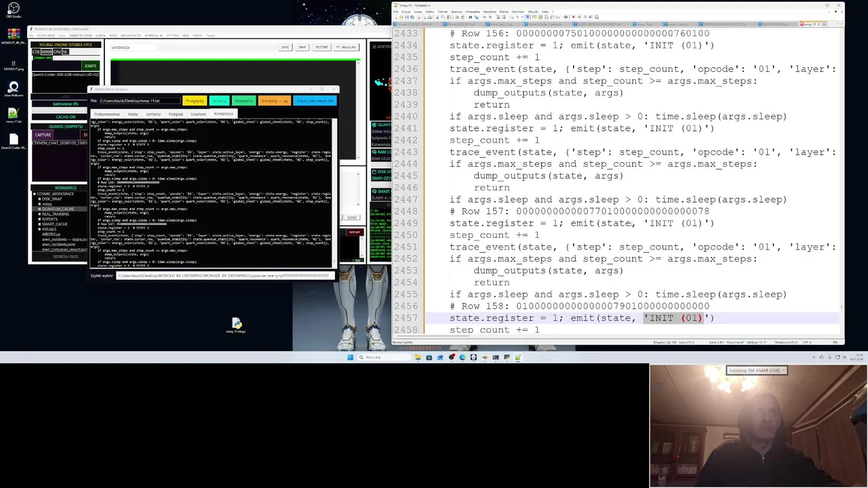Viewport: 868px width, 488px height.
Task: Click the red RESTART button in Monolit
Action: 355,232
